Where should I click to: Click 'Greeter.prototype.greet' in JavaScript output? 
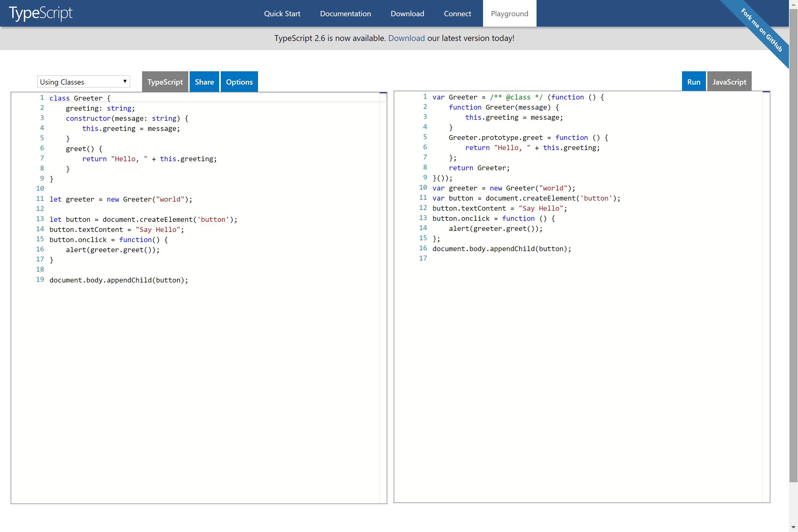(x=496, y=138)
